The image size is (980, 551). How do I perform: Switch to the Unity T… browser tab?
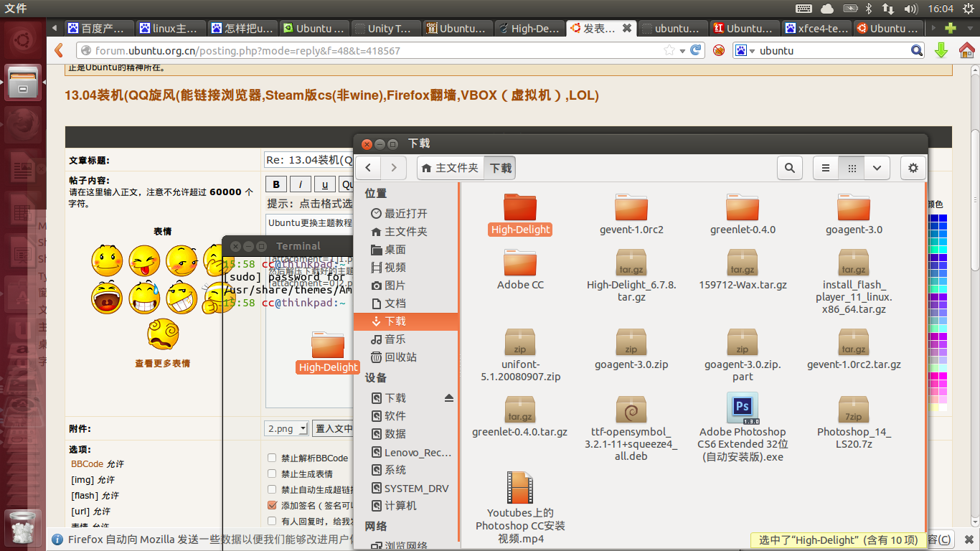point(387,29)
